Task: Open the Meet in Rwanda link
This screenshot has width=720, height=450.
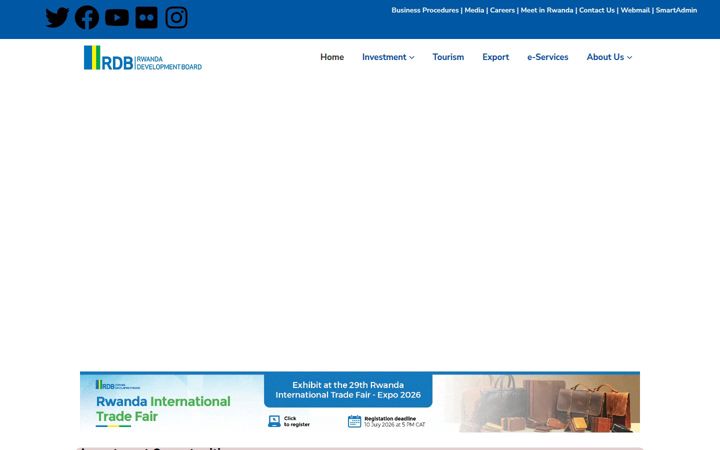Action: click(x=546, y=10)
